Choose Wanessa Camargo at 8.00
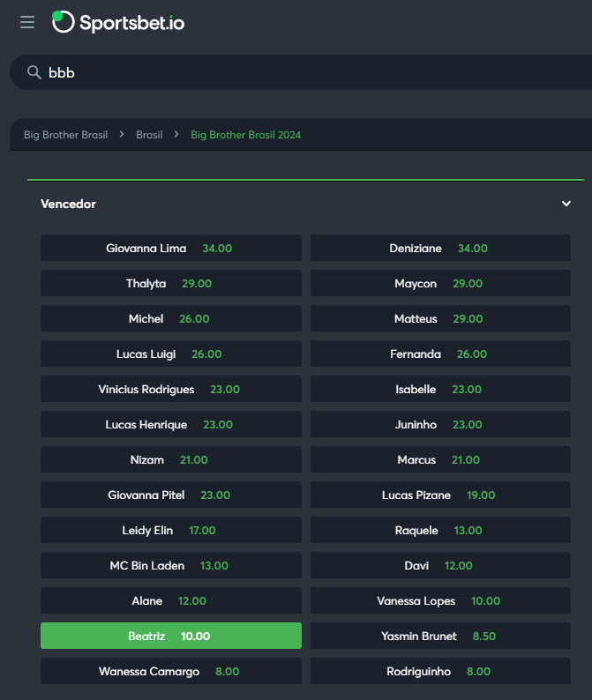The image size is (592, 700). (x=170, y=671)
